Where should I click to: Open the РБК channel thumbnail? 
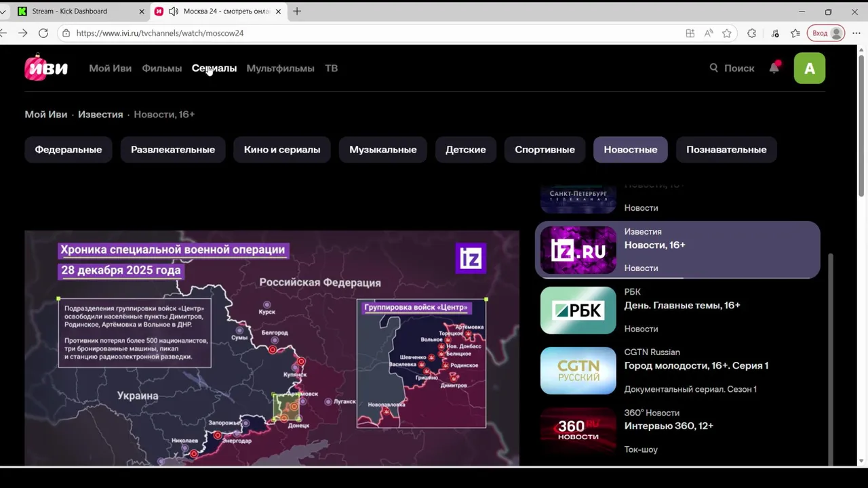[x=578, y=310]
